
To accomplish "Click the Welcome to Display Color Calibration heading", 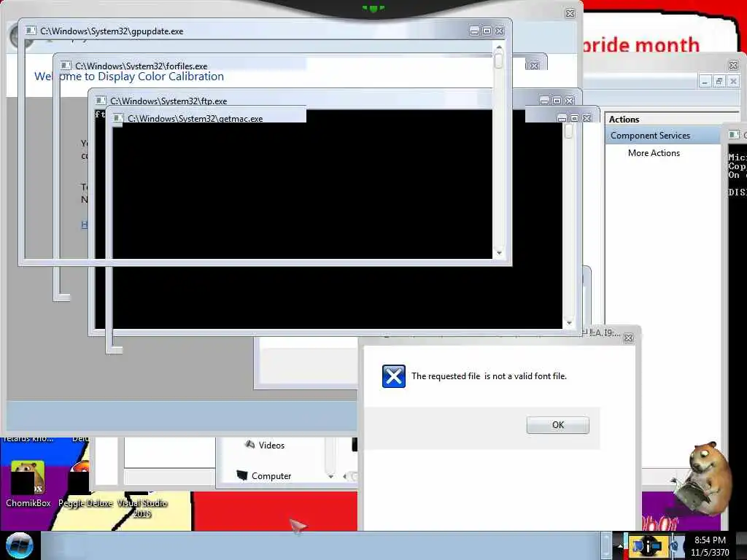I will (x=129, y=76).
